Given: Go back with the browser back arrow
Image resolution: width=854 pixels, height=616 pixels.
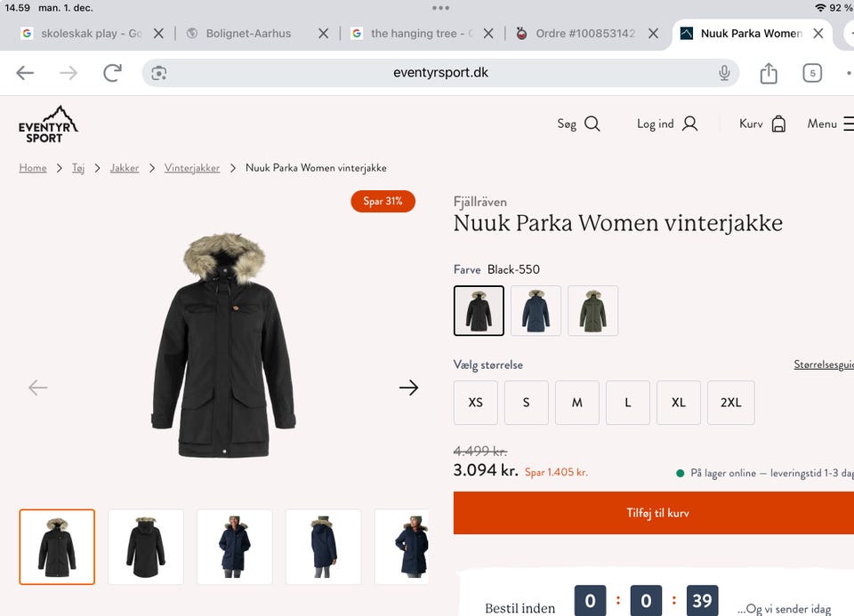Looking at the screenshot, I should pos(25,72).
